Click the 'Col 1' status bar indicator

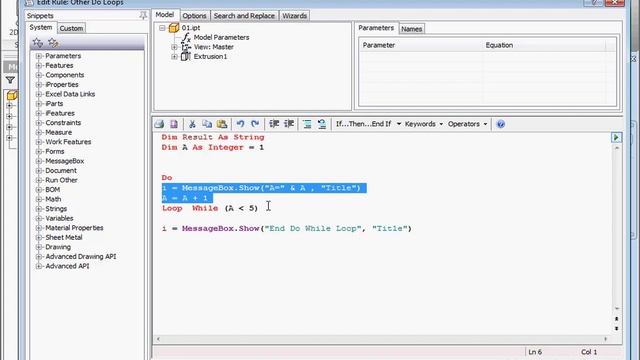[589, 352]
